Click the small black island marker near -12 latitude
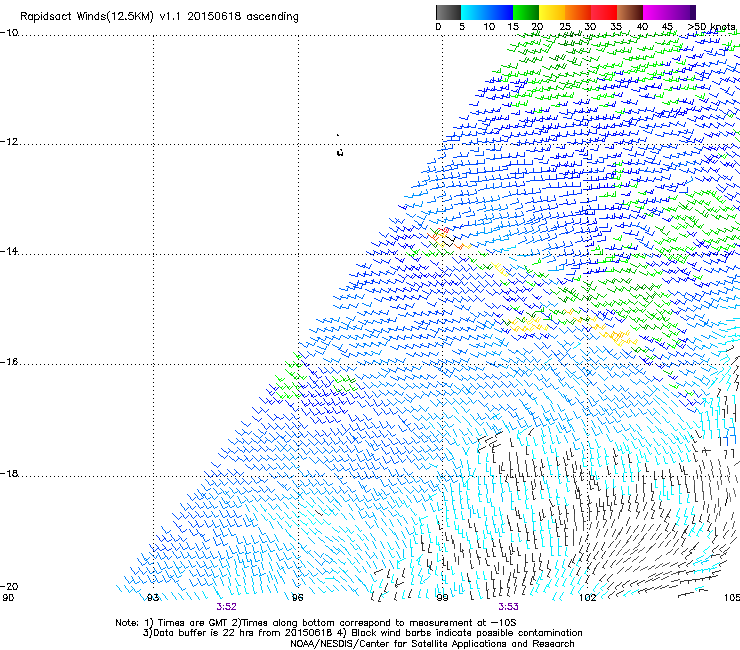Image resolution: width=740 pixels, height=650 pixels. tap(340, 152)
